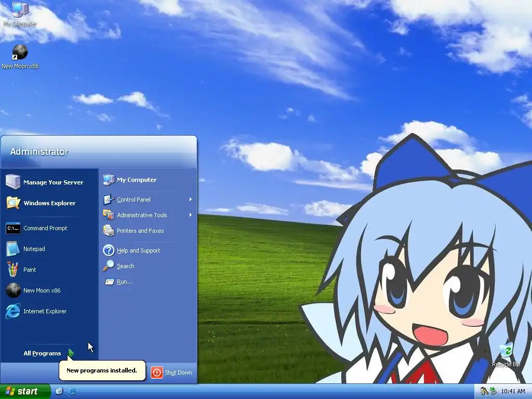This screenshot has width=532, height=399.
Task: Click the Windows Explorer icon in Start menu
Action: 13,203
